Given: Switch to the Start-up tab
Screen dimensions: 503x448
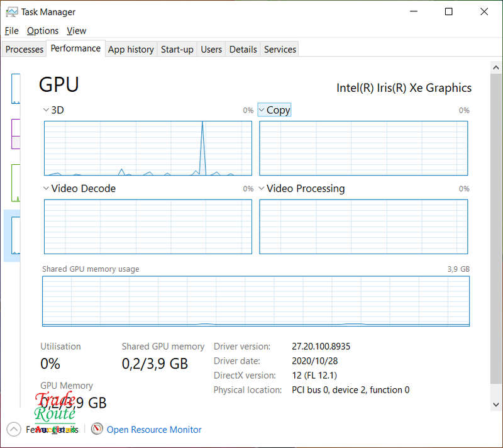Looking at the screenshot, I should point(177,50).
